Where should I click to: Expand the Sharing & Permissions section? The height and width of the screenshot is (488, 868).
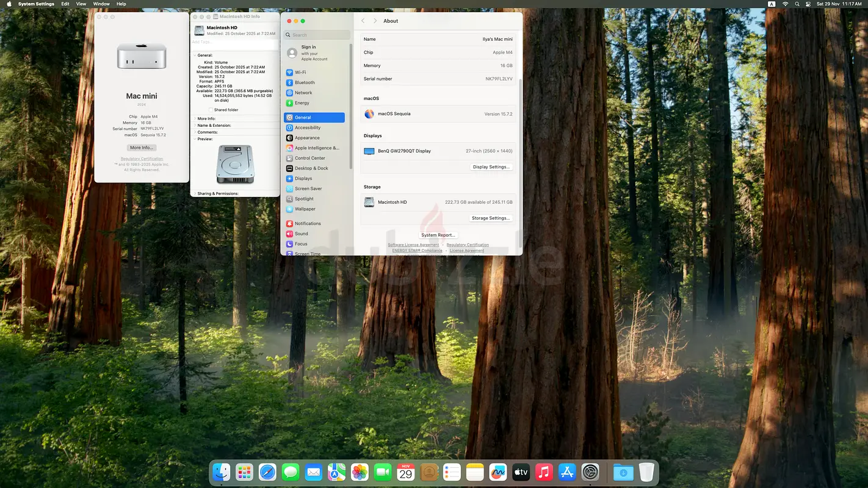pyautogui.click(x=195, y=193)
